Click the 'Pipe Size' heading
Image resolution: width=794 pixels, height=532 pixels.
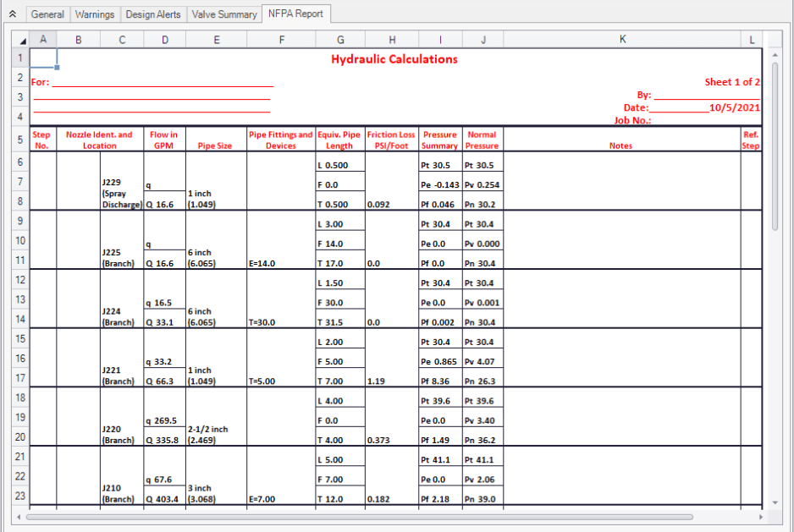(x=215, y=145)
